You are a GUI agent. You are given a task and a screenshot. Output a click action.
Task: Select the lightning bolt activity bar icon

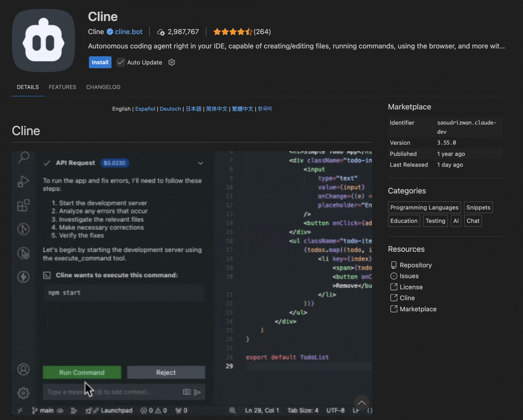[x=23, y=277]
